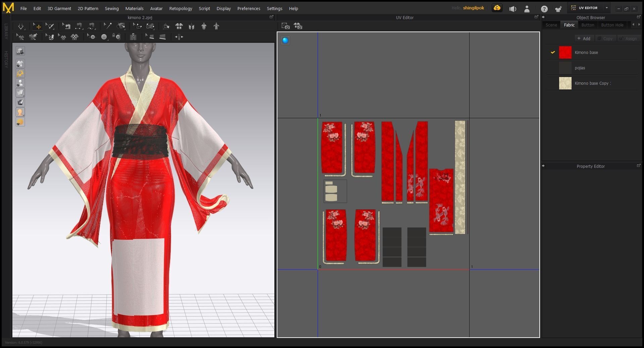Click the Simulate arrow tool
This screenshot has height=348, width=644.
click(21, 26)
